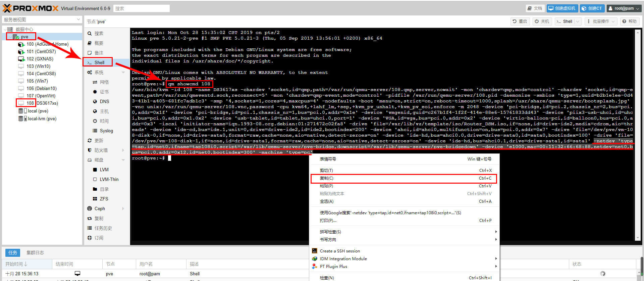Sort by start time (开始时间) column header
The width and height of the screenshot is (644, 281).
(16, 264)
